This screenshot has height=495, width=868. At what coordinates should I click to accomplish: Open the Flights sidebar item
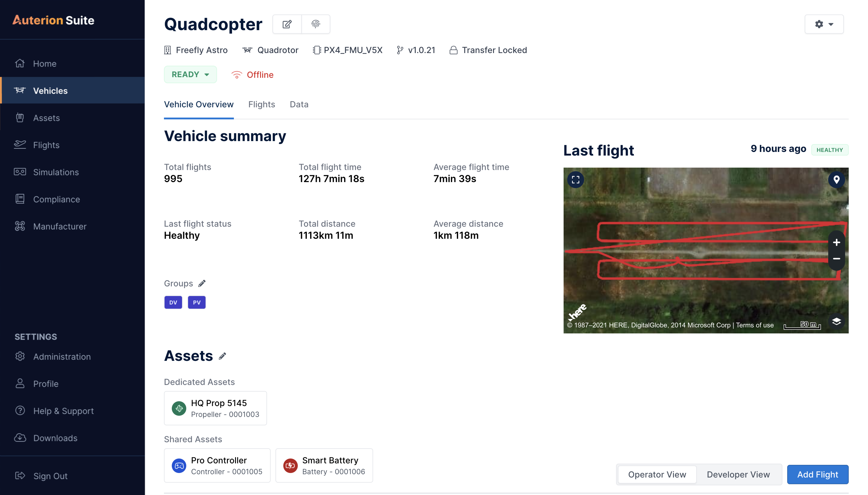[72, 145]
